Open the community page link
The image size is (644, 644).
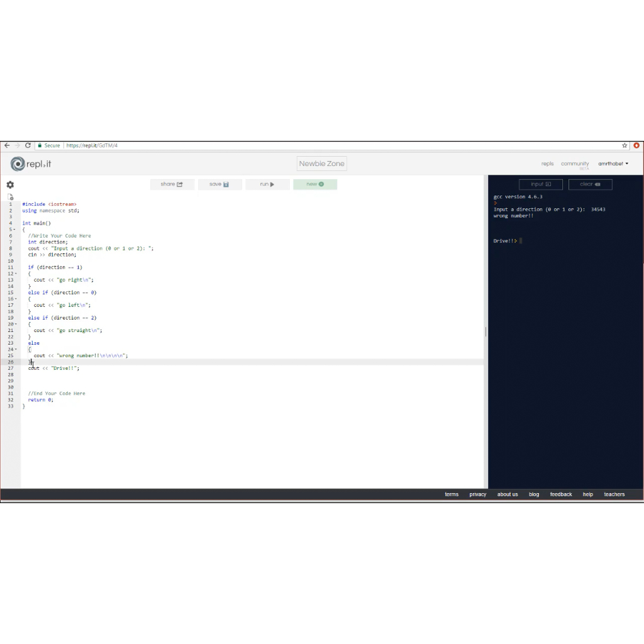tap(575, 164)
